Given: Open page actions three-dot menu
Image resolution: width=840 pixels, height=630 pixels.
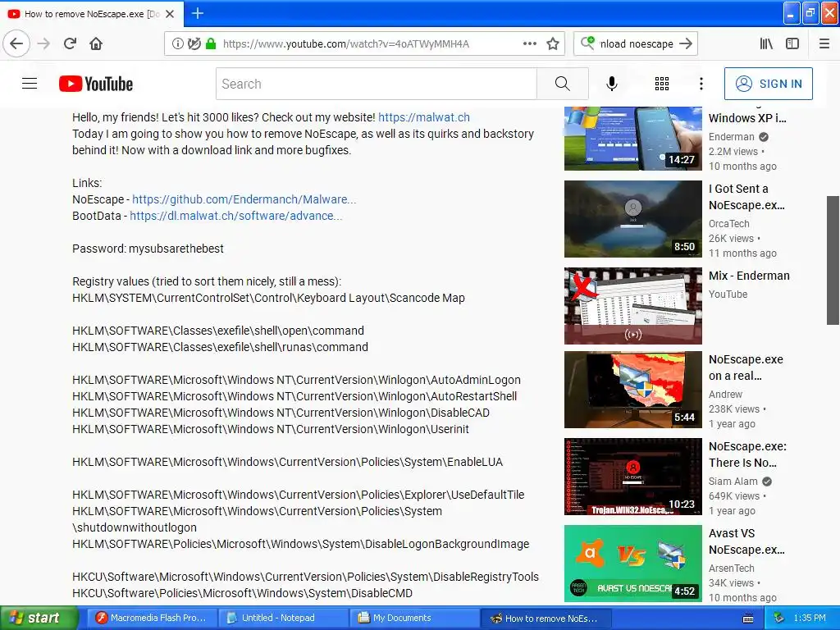Looking at the screenshot, I should [530, 44].
